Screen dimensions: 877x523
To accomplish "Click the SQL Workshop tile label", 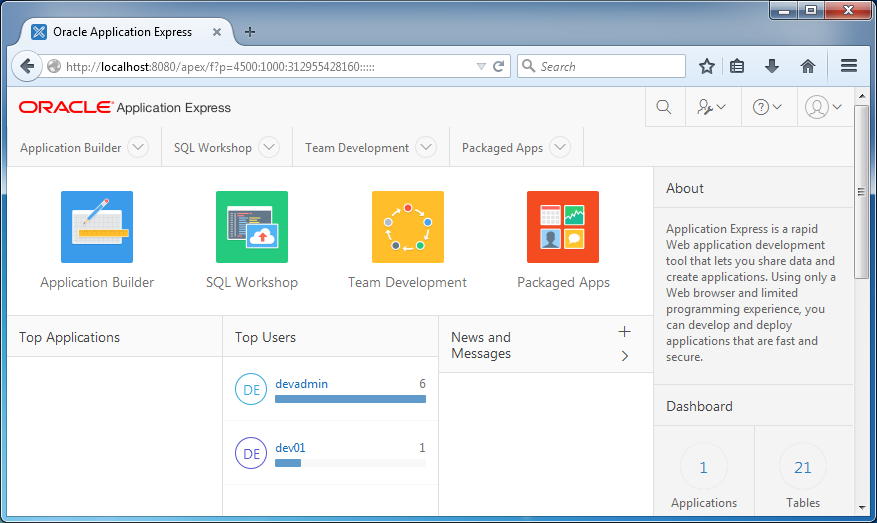I will [252, 282].
